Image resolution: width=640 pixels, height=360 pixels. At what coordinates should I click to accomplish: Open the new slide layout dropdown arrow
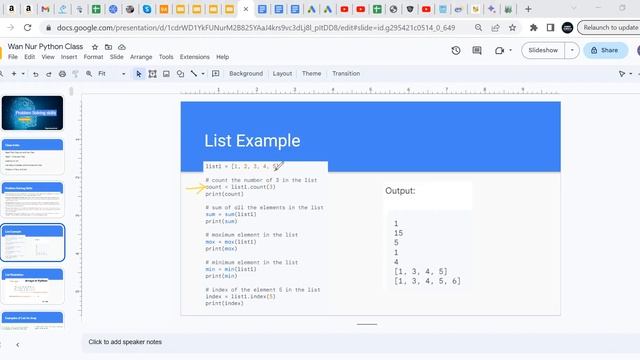[x=23, y=74]
